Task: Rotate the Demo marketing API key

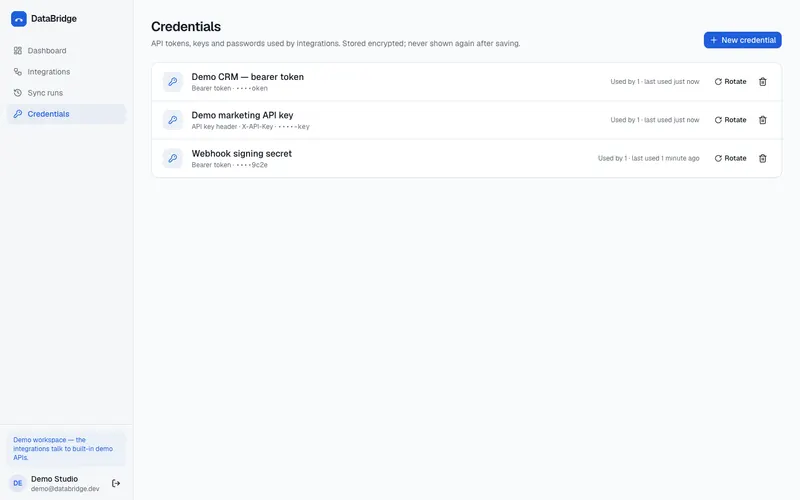Action: click(730, 120)
